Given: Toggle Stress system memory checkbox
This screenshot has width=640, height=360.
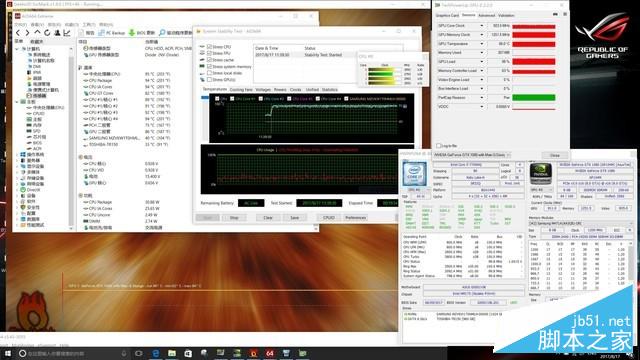Looking at the screenshot, I should pyautogui.click(x=209, y=66).
